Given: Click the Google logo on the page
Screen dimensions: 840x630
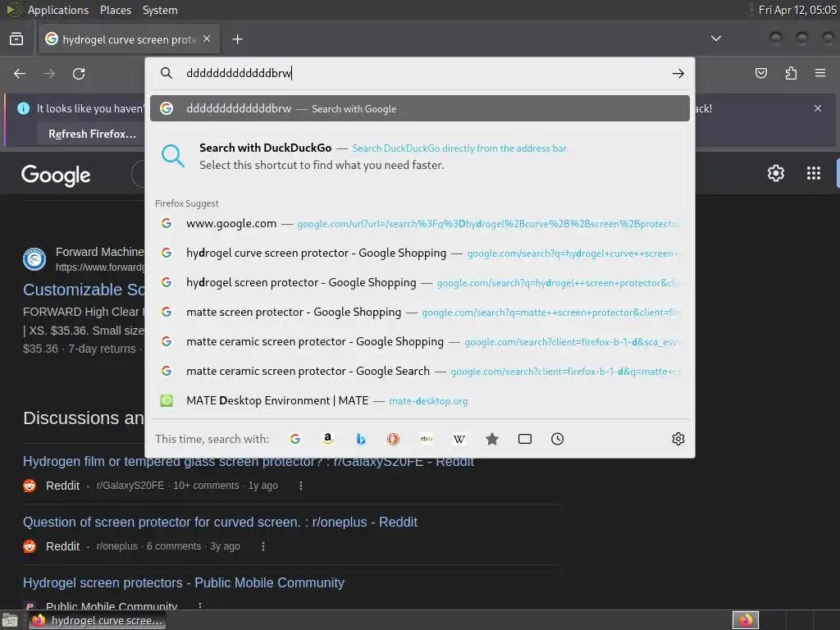Looking at the screenshot, I should pyautogui.click(x=56, y=175).
